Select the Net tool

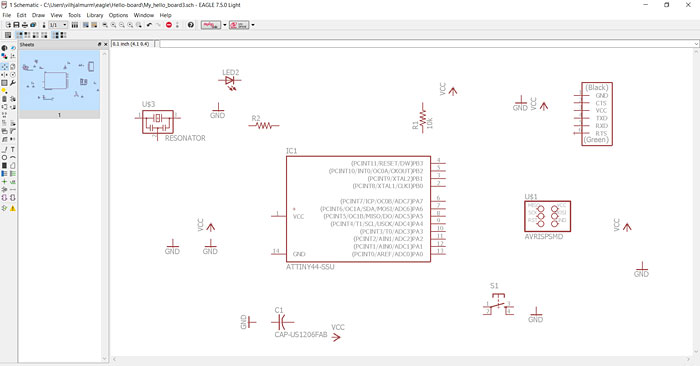pos(12,173)
